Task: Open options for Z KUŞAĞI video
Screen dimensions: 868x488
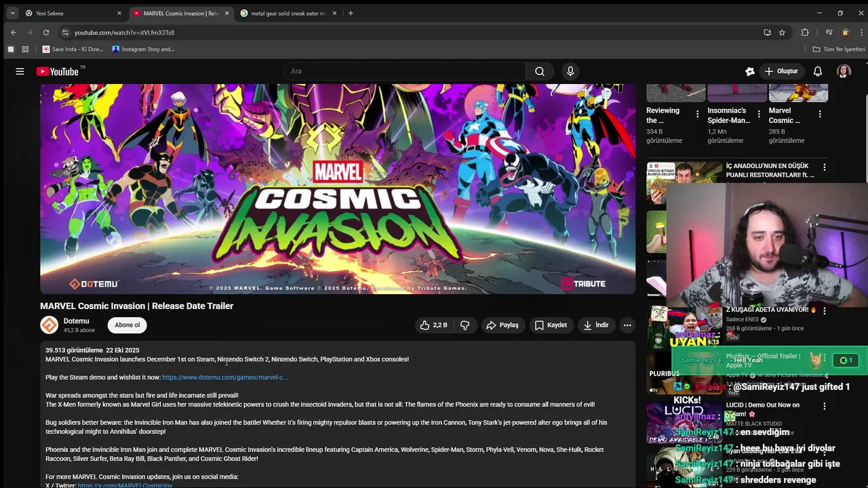Action: (825, 310)
